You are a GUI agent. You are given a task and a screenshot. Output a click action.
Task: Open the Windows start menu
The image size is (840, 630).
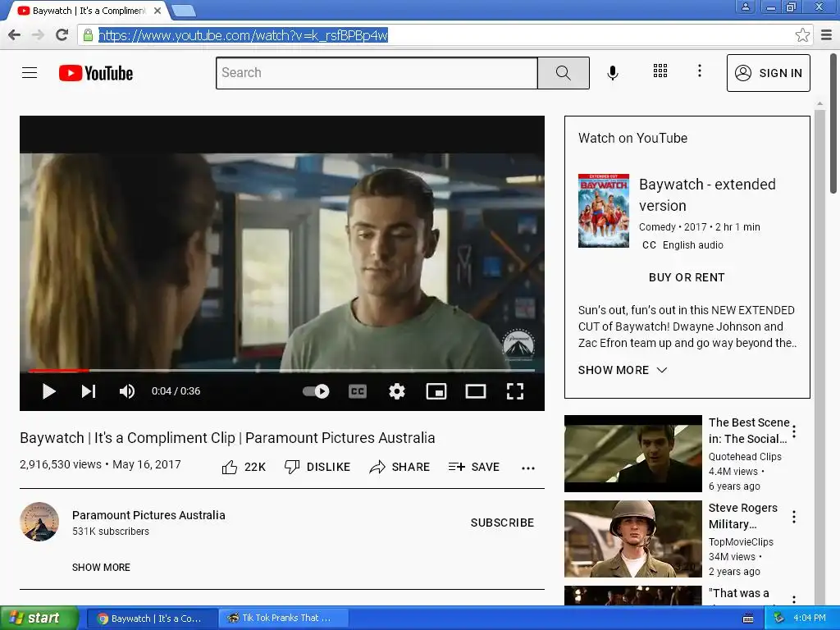click(39, 618)
